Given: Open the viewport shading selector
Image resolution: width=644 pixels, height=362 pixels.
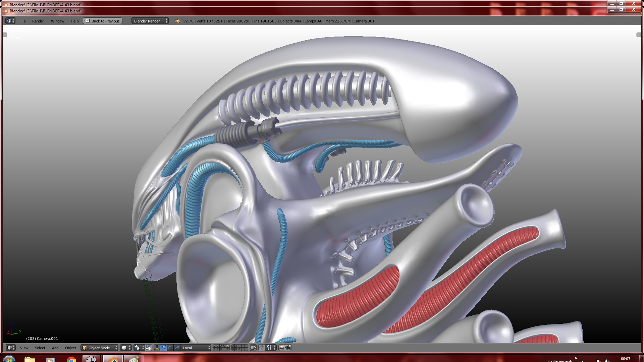Looking at the screenshot, I should coord(126,348).
